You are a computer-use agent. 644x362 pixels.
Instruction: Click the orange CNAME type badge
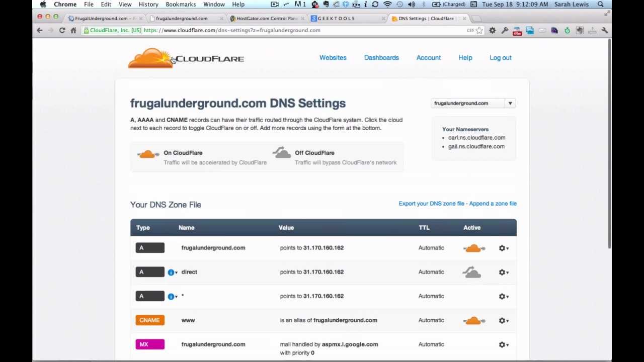click(150, 320)
